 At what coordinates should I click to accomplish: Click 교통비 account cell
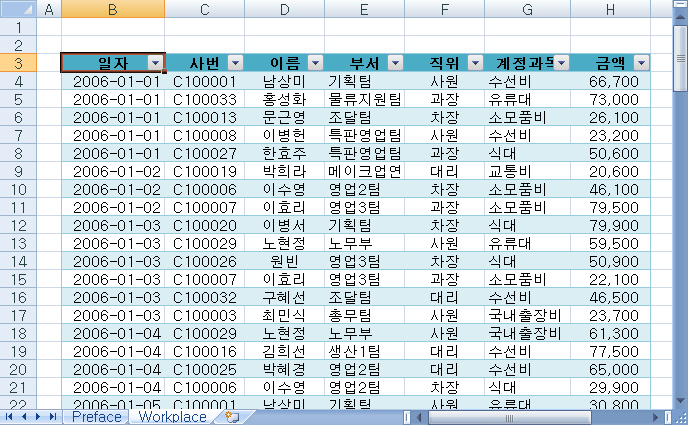[527, 171]
